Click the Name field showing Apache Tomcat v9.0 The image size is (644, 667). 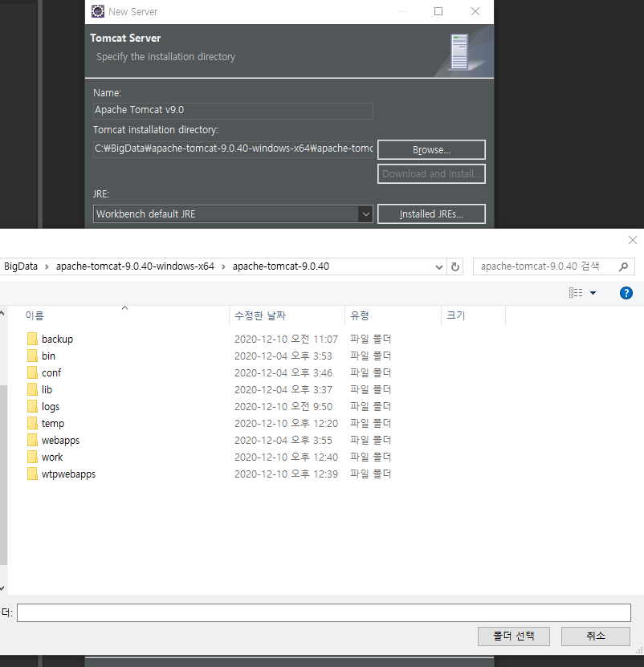click(x=233, y=111)
